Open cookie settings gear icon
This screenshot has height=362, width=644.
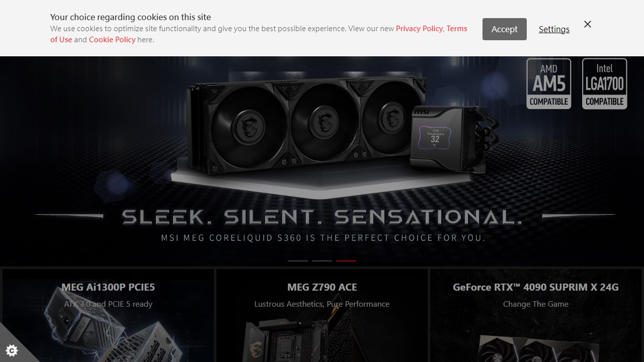point(12,350)
